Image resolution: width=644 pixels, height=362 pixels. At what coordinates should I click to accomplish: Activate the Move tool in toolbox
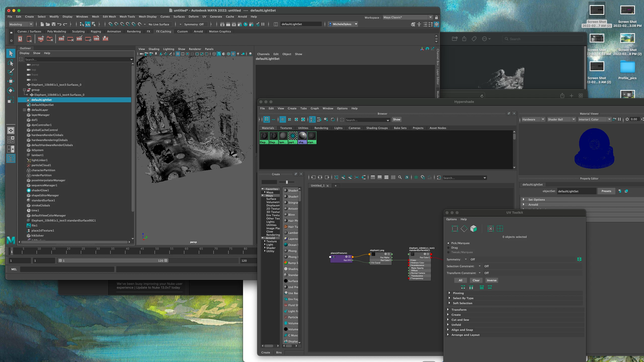click(11, 81)
